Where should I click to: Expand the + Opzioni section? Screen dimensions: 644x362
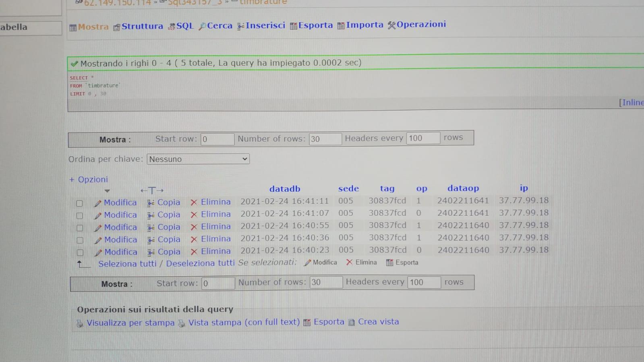[x=89, y=180]
